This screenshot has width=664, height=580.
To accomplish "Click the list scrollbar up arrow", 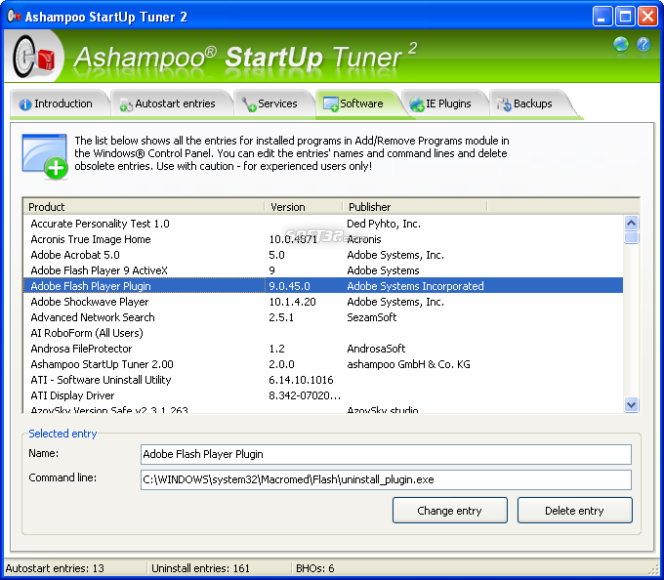I will 631,223.
